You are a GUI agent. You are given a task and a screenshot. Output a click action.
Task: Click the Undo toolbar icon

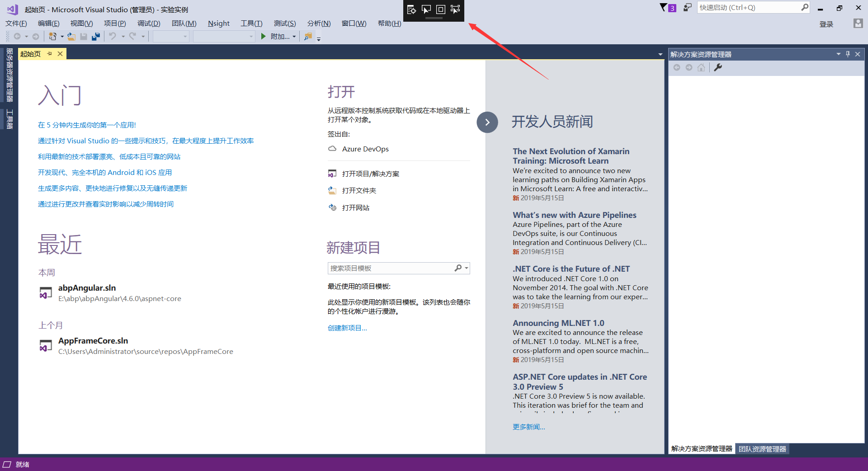113,36
